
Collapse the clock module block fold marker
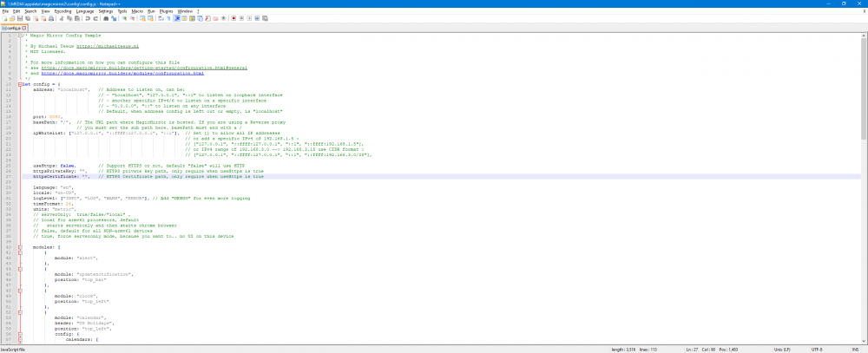(x=21, y=290)
